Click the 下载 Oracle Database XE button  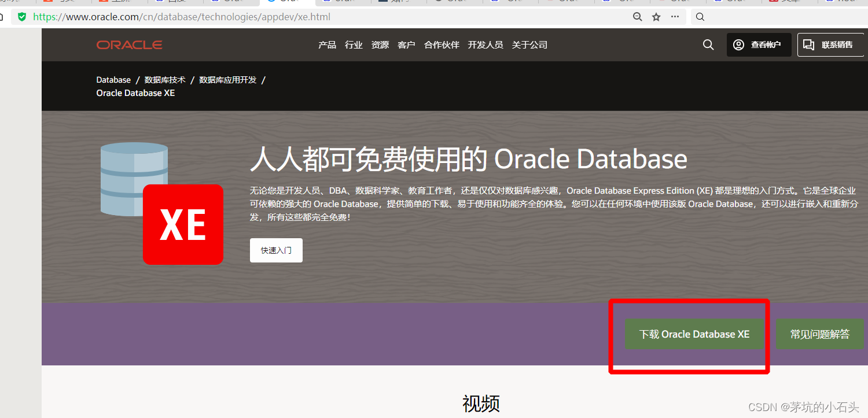tap(694, 334)
